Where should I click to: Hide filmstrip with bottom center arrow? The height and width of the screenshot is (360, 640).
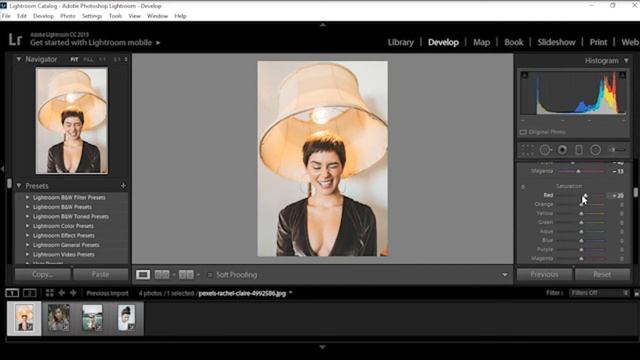coord(322,347)
